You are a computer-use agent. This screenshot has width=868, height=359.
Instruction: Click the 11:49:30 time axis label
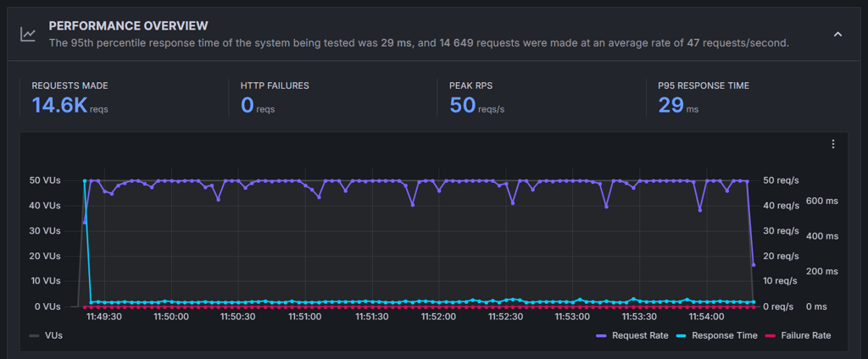click(105, 317)
